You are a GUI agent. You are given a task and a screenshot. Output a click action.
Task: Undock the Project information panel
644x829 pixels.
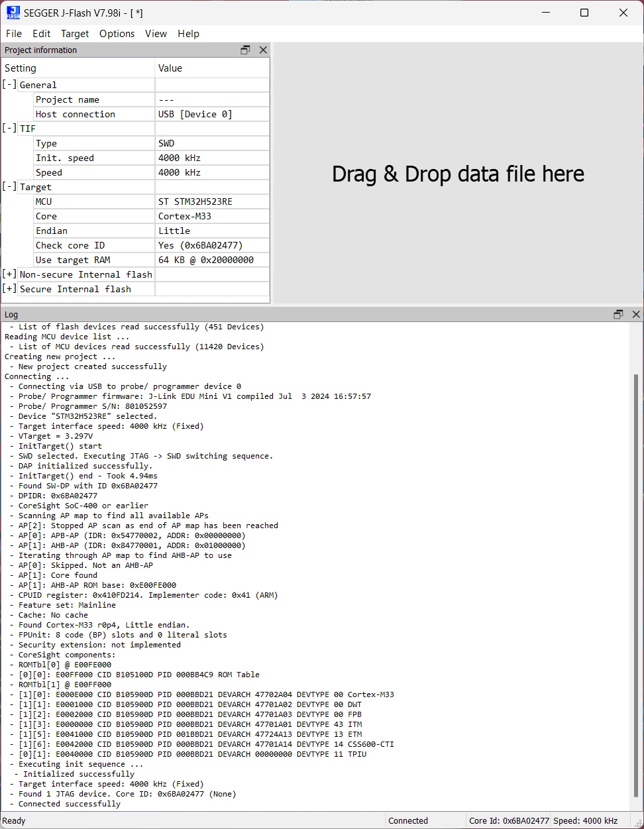tap(245, 50)
